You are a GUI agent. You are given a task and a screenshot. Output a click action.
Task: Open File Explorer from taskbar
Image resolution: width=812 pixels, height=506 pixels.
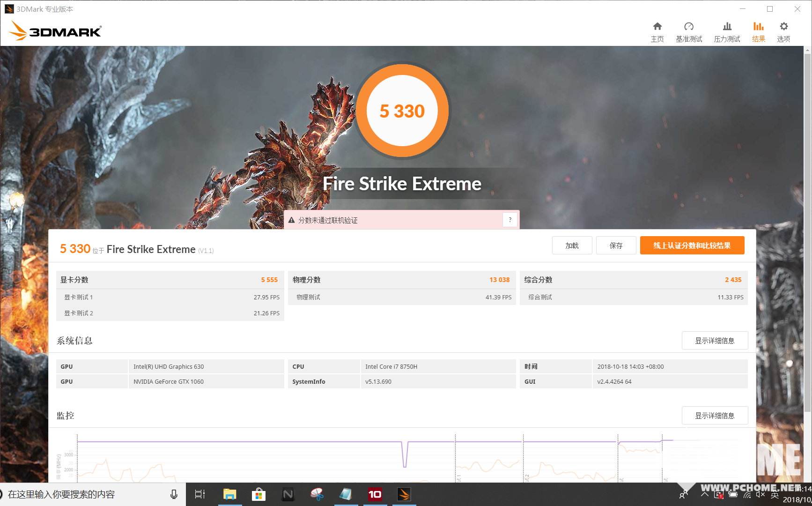click(x=229, y=494)
